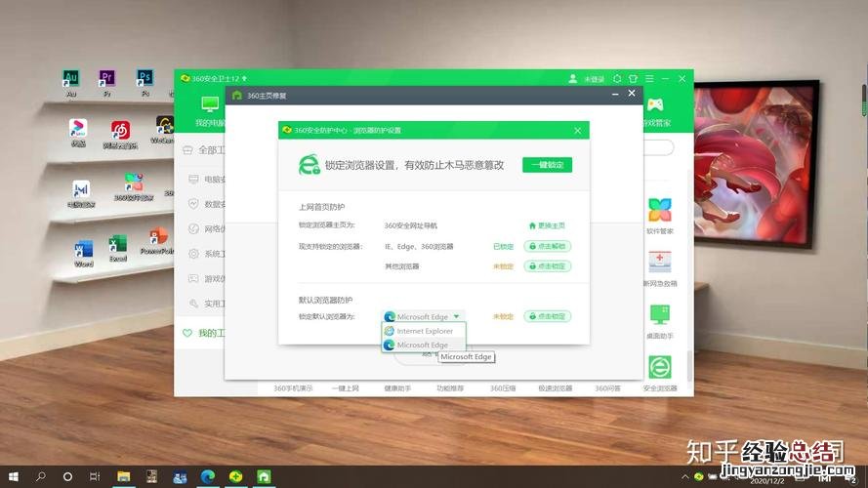The width and height of the screenshot is (868, 488).
Task: Open the white M-logo desktop shortcut
Action: click(x=81, y=194)
